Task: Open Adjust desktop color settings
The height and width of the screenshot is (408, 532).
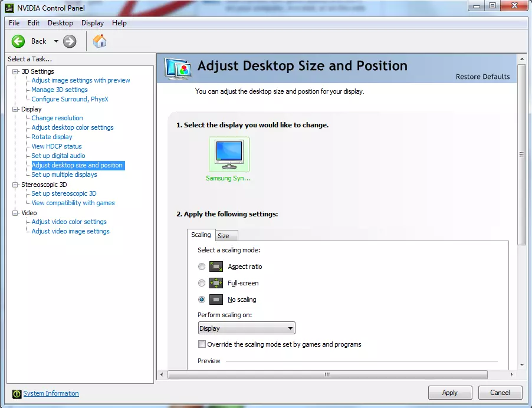Action: [73, 127]
